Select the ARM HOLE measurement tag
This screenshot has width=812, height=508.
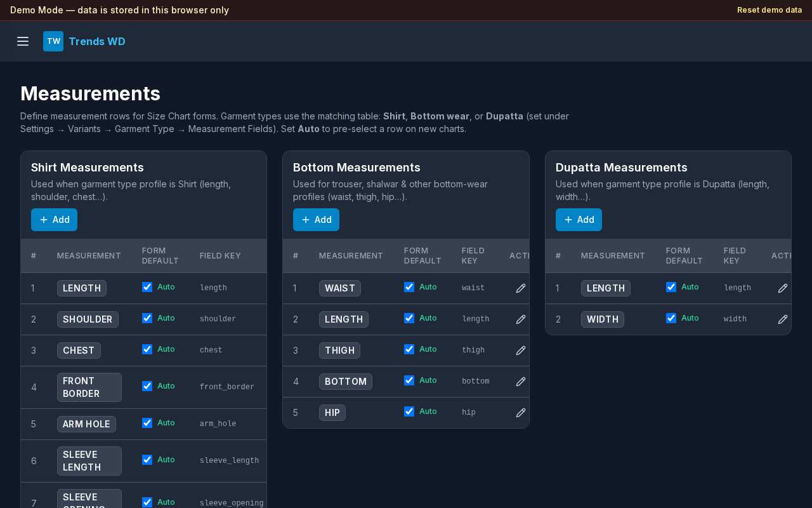click(86, 424)
